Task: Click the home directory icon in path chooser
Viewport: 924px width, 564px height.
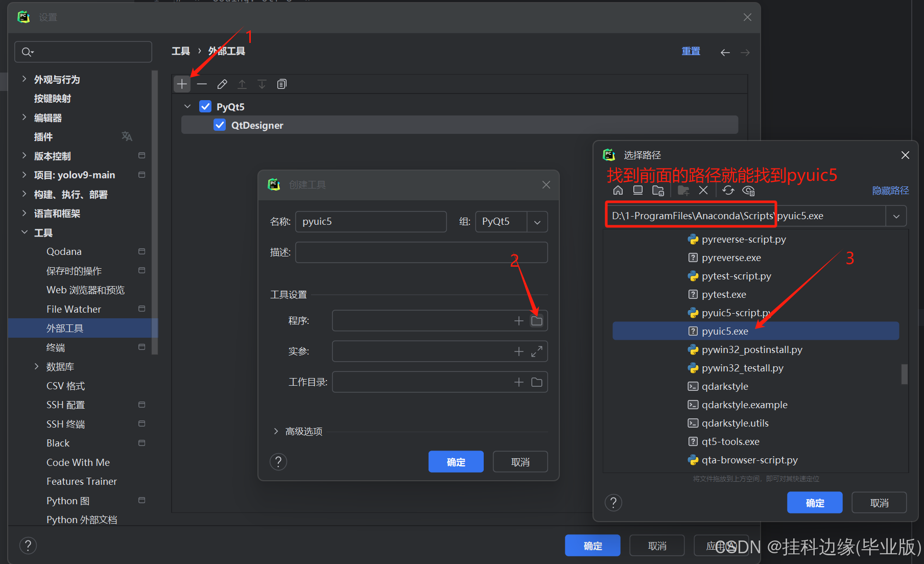Action: pos(618,191)
